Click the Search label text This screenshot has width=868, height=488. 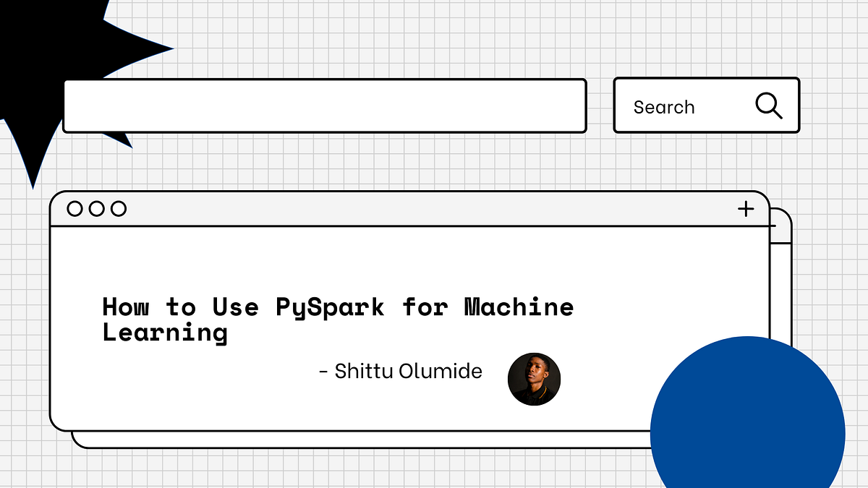pyautogui.click(x=663, y=106)
